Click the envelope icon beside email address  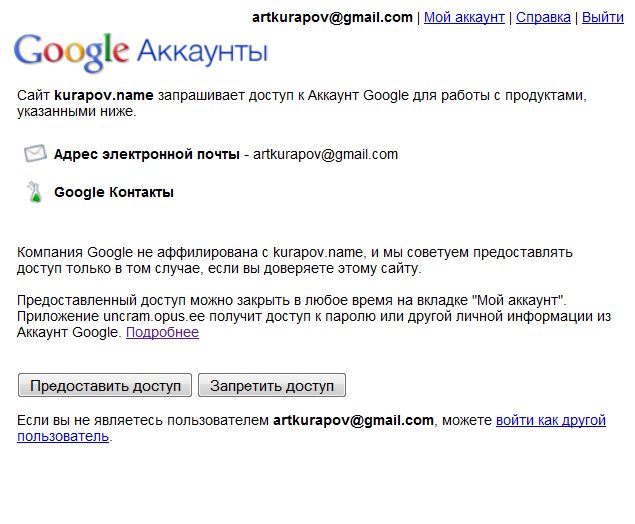(35, 154)
